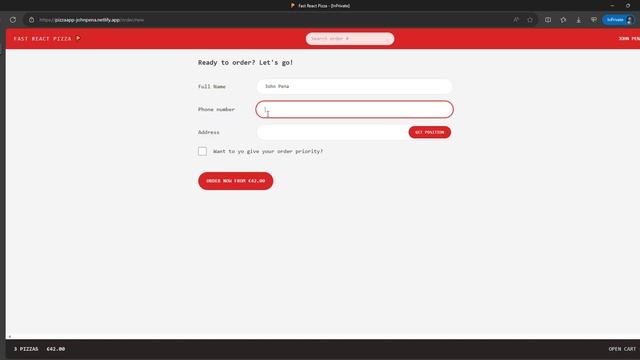Click the address bar URL

[92, 20]
